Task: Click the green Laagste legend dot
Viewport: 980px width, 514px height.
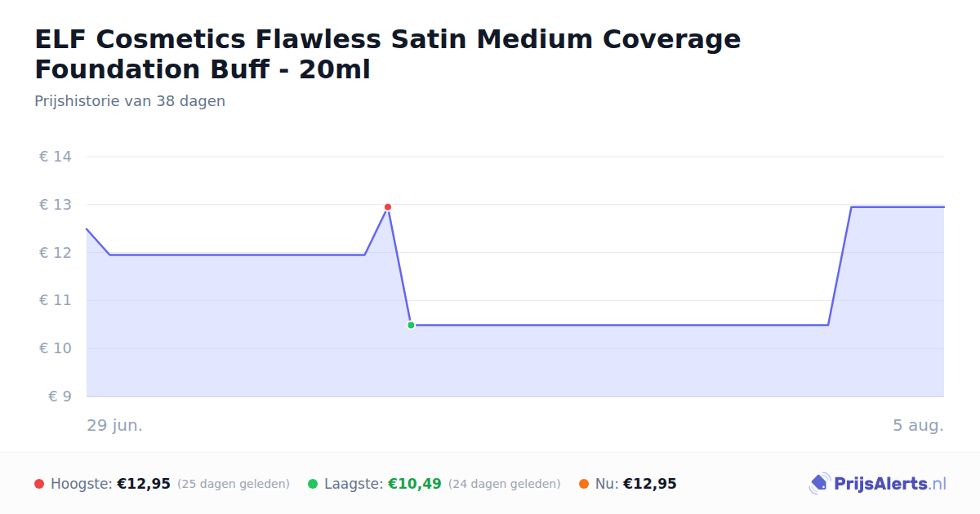Action: [x=313, y=484]
